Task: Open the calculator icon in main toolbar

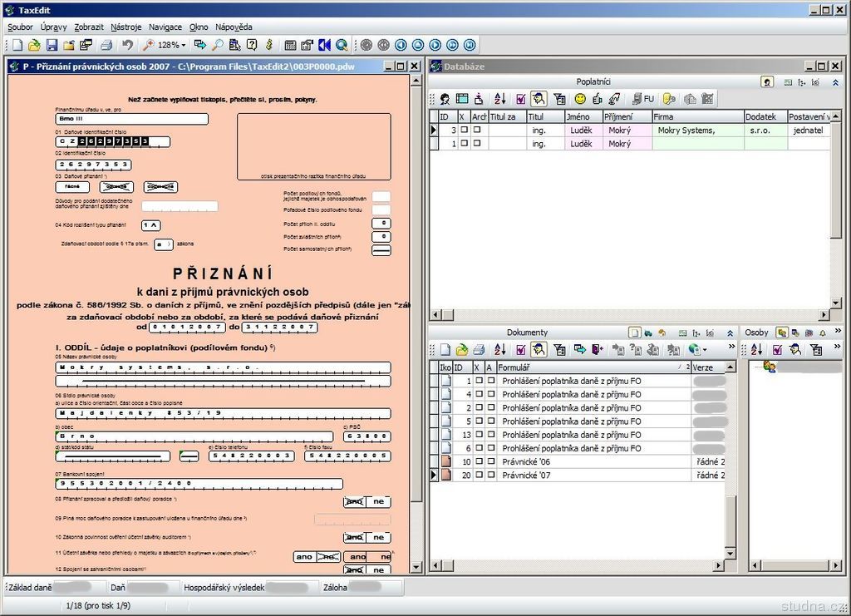Action: pos(290,45)
